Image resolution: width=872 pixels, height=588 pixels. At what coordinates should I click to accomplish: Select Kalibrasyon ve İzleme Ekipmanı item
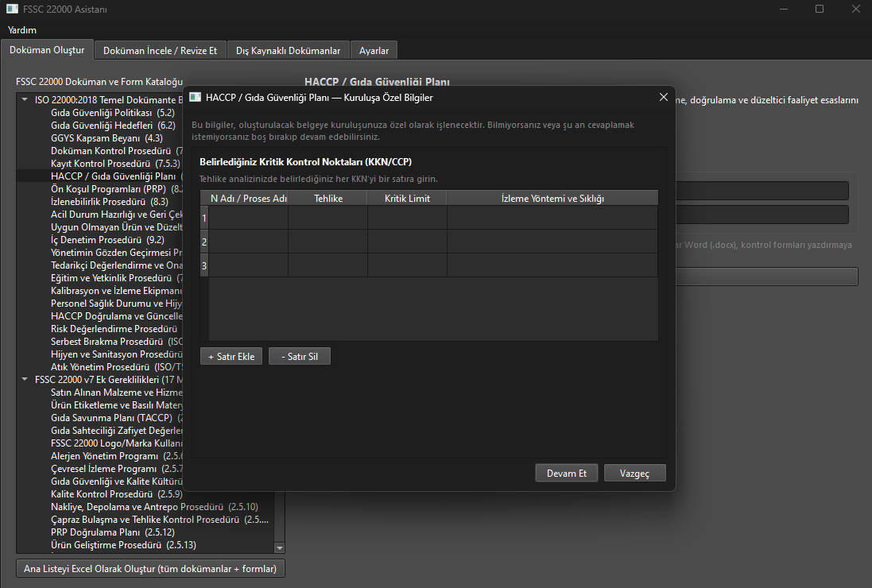point(117,291)
